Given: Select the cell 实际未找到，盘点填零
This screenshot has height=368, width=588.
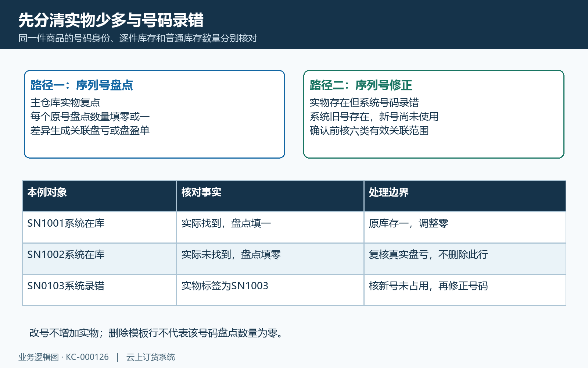Looking at the screenshot, I should tap(270, 259).
